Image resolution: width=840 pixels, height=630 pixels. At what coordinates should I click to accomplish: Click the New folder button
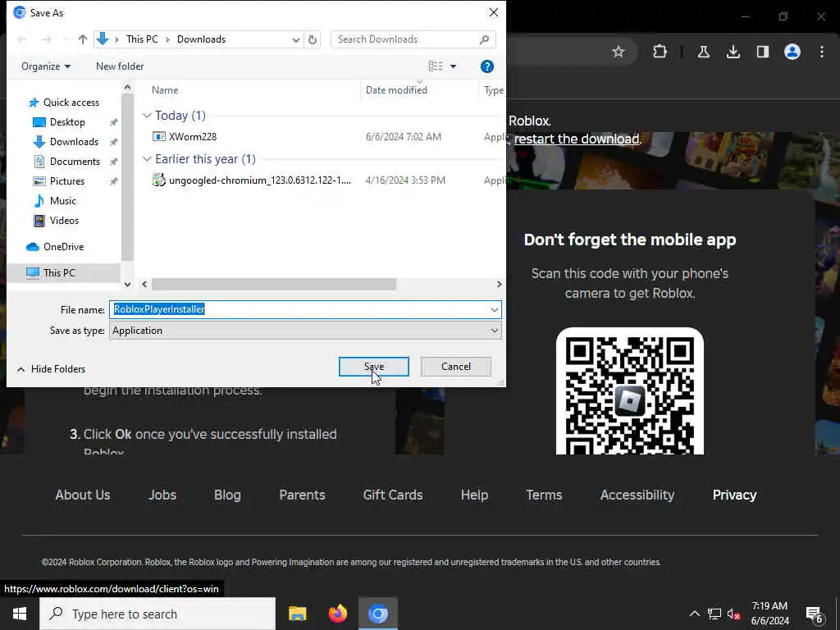[120, 66]
